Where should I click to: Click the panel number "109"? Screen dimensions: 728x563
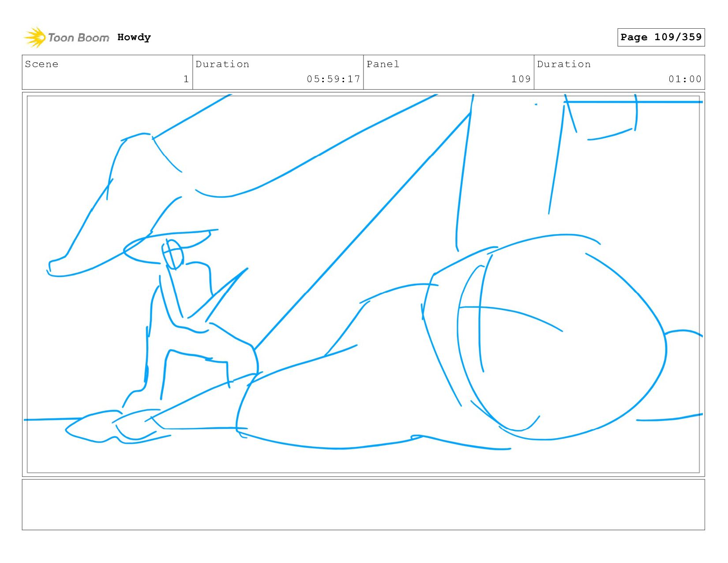coord(521,79)
